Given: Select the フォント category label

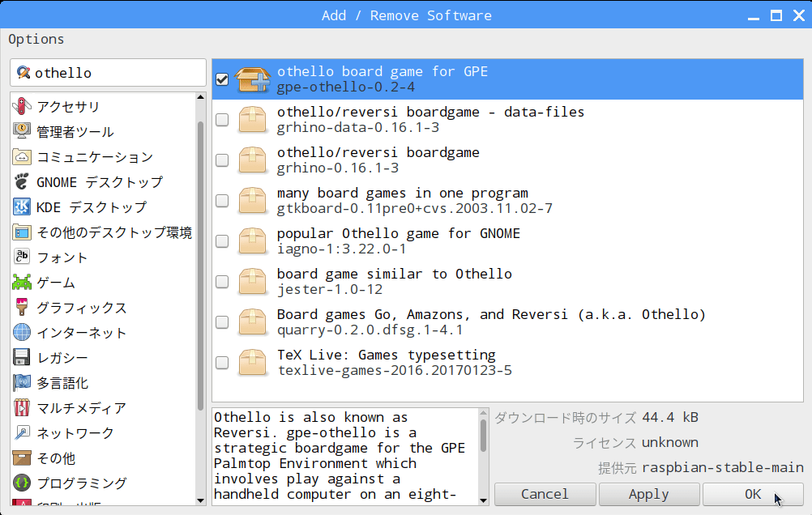Looking at the screenshot, I should [x=62, y=257].
